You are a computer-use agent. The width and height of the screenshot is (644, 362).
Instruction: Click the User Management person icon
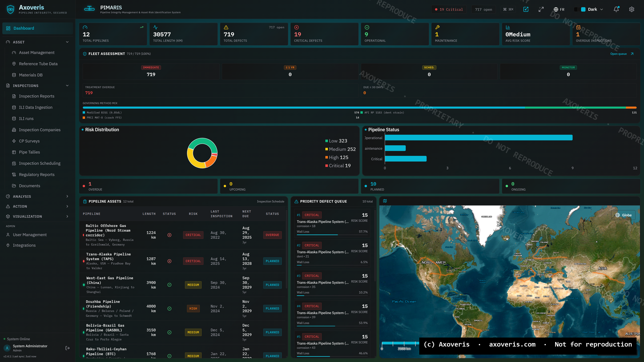[x=8, y=235]
